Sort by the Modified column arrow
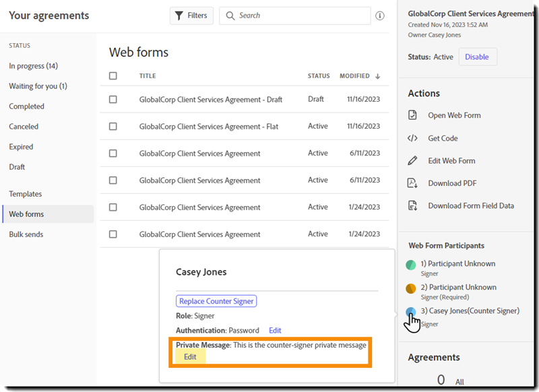This screenshot has height=392, width=539. pyautogui.click(x=378, y=76)
